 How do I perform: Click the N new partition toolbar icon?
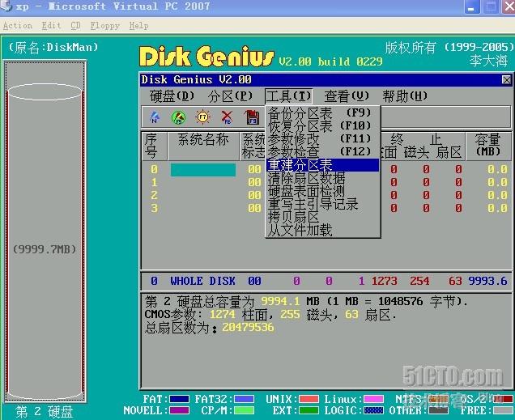click(x=155, y=117)
